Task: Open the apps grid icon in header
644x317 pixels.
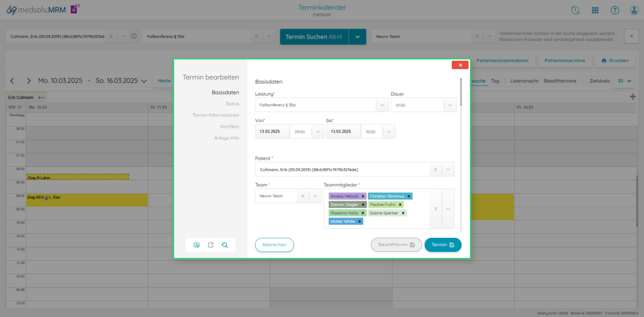Action: click(595, 10)
